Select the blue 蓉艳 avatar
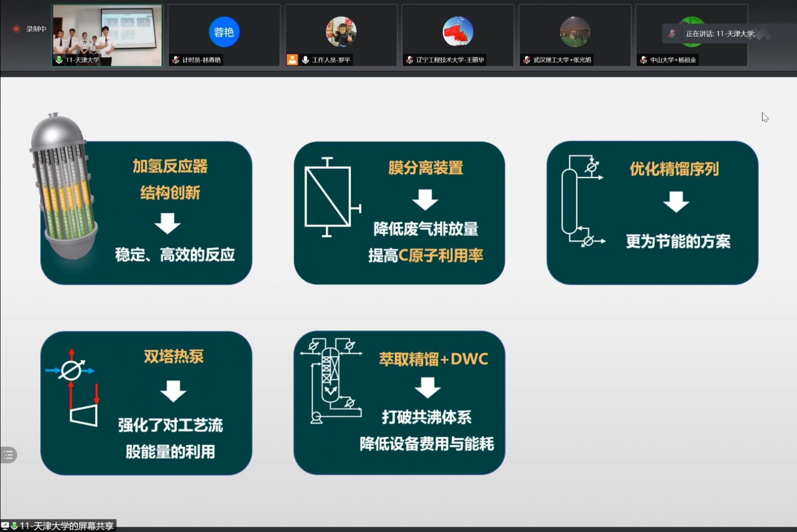Screen dimensions: 797x532 click(224, 32)
